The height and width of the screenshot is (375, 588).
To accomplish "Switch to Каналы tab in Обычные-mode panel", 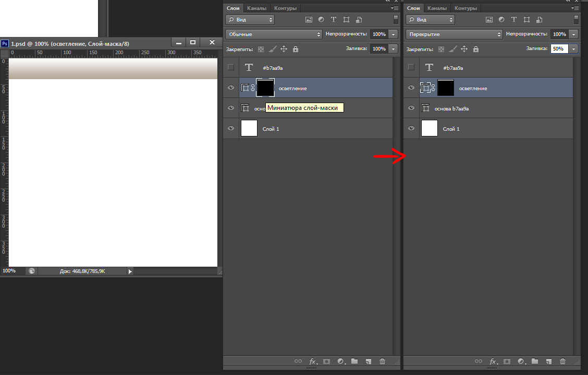I will pyautogui.click(x=256, y=8).
